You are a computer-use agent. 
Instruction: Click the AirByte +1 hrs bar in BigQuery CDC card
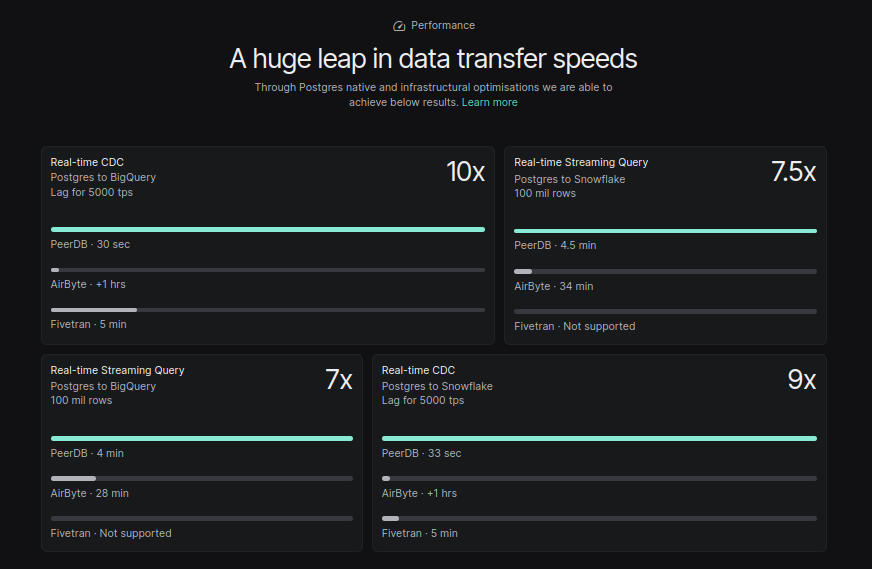[267, 270]
